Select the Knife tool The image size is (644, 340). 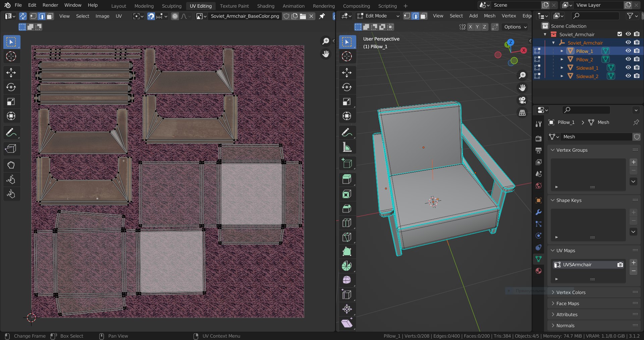347,237
